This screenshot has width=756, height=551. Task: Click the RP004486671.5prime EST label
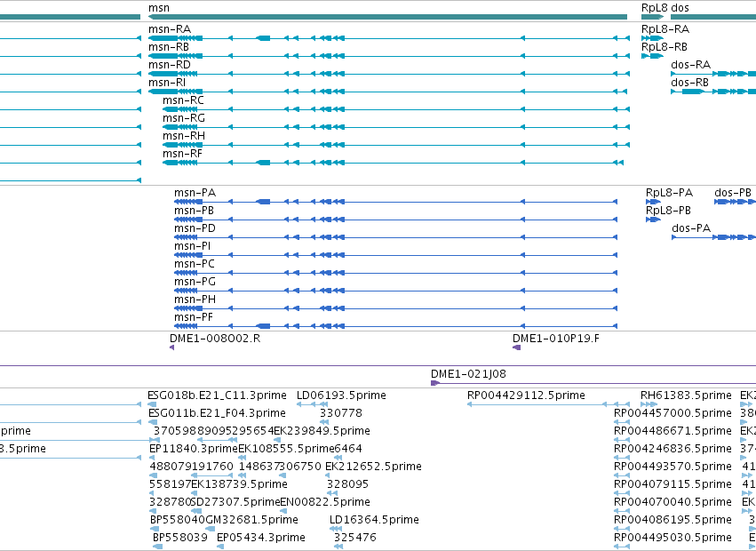[672, 431]
